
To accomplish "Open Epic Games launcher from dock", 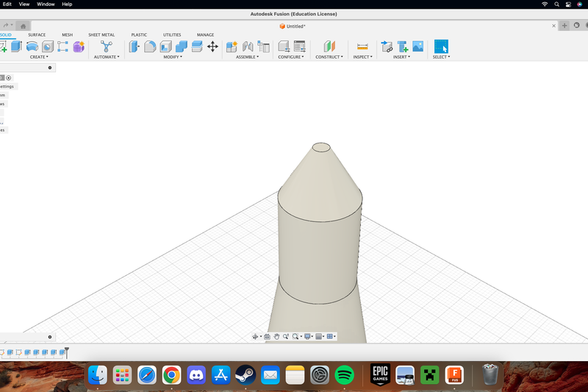I will (380, 374).
